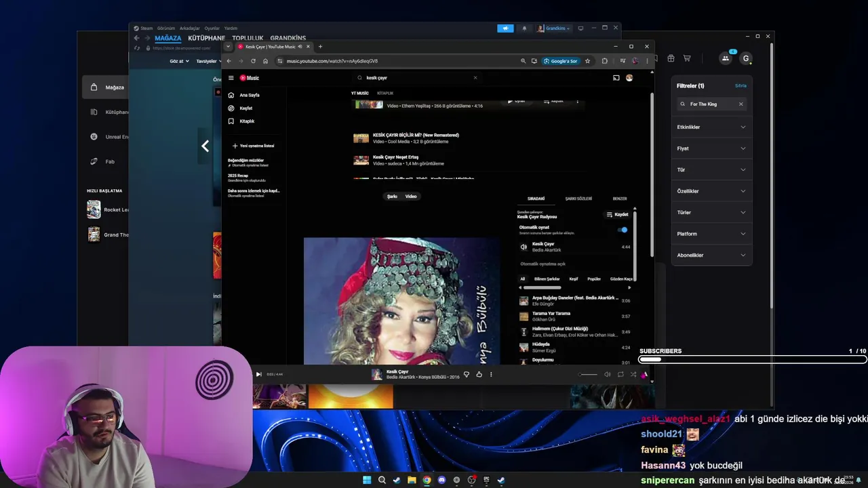The height and width of the screenshot is (488, 868).
Task: Open Epic launcher friends icon
Action: click(x=725, y=59)
